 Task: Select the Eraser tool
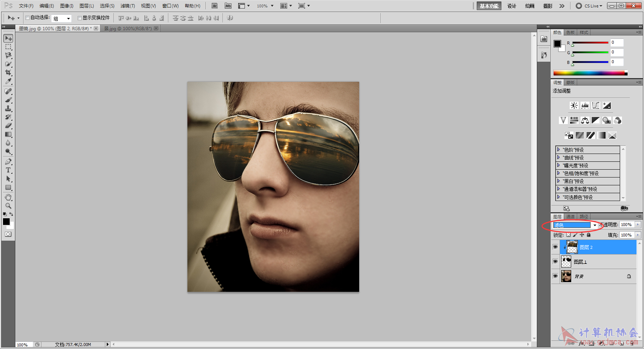8,126
